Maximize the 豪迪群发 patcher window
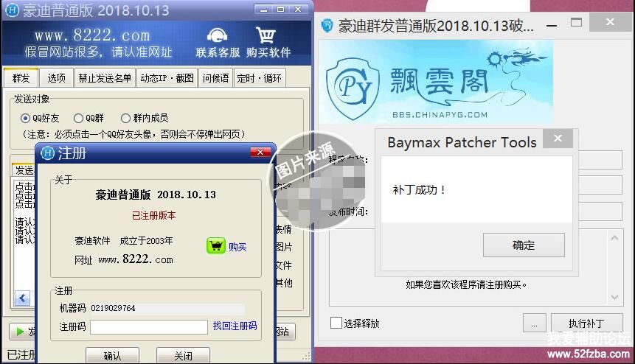 pyautogui.click(x=576, y=23)
